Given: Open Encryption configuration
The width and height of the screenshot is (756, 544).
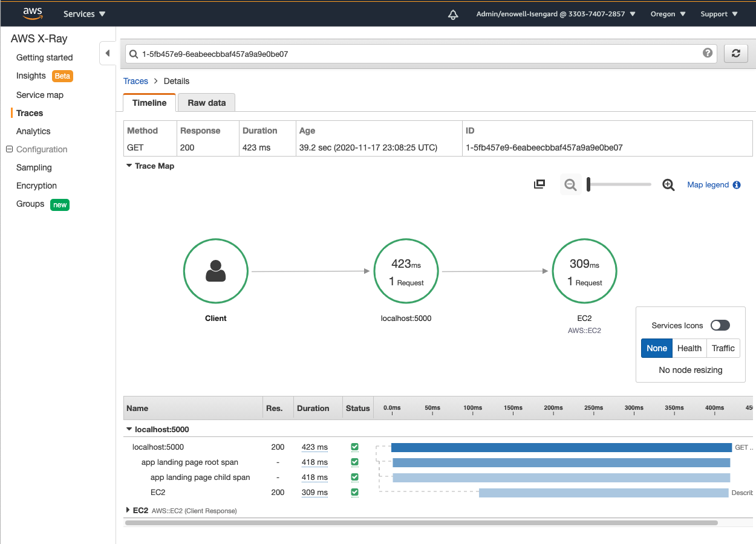Looking at the screenshot, I should (36, 186).
